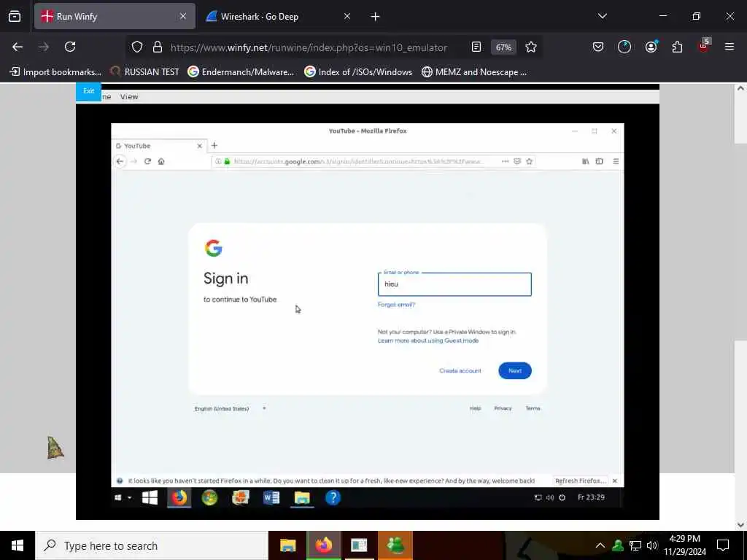Toggle sidebar icon in emulated Firefox

pos(600,161)
